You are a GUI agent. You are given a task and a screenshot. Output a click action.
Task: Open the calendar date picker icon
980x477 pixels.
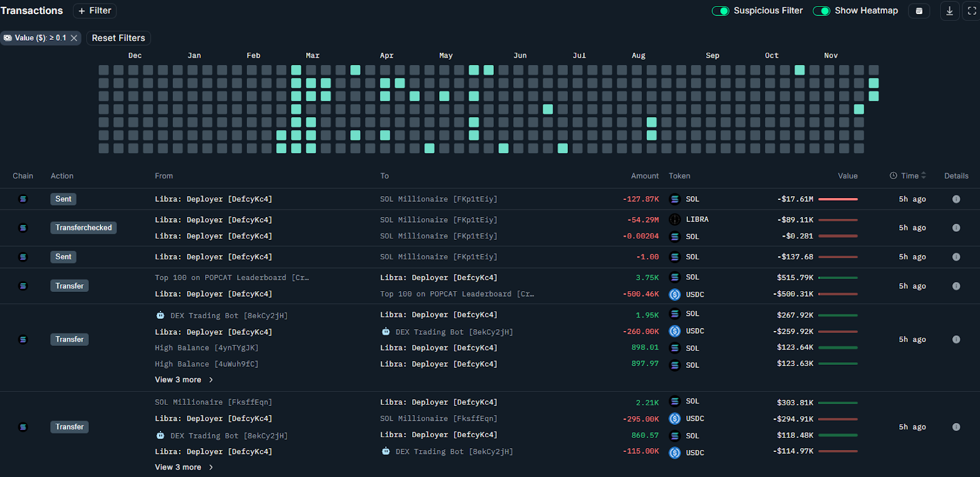919,11
